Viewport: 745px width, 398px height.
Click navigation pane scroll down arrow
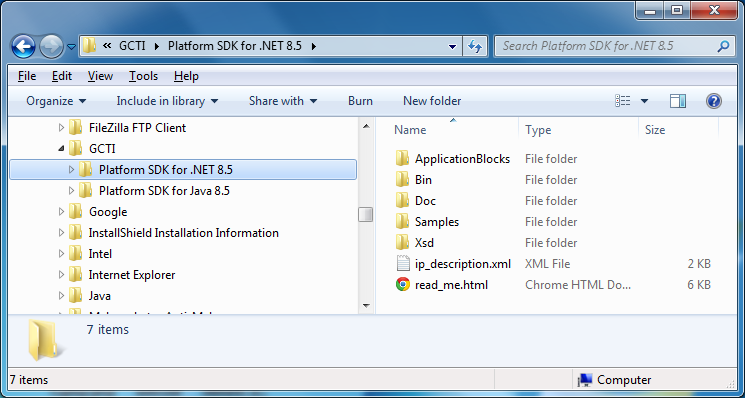366,306
